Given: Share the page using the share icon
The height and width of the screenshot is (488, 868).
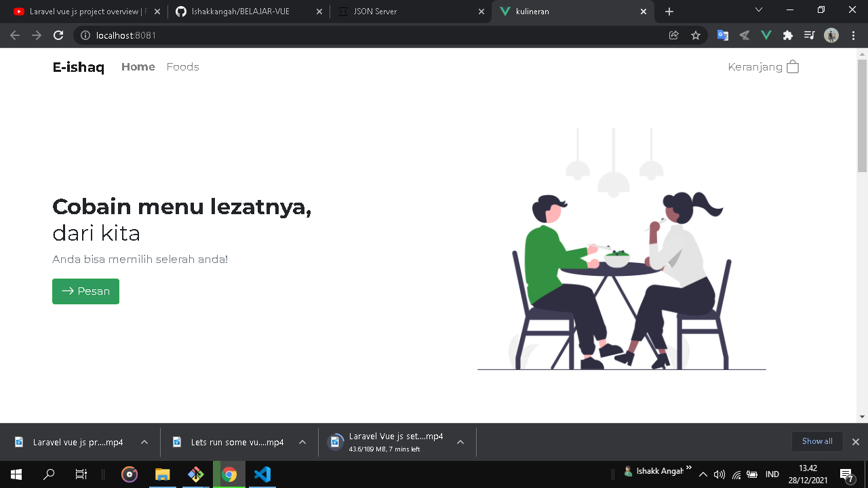Looking at the screenshot, I should click(x=673, y=35).
